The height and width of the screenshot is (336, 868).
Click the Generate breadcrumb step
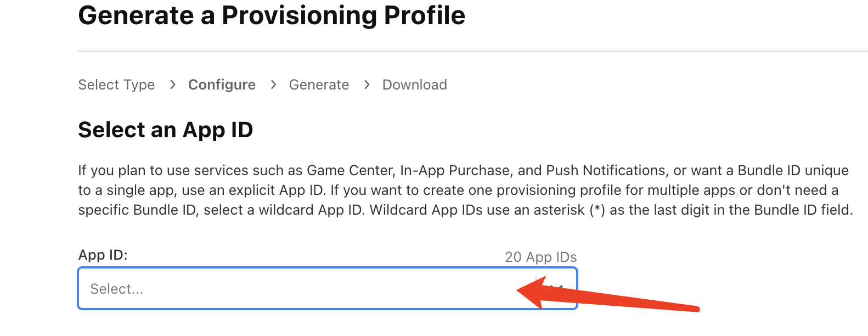click(x=319, y=85)
